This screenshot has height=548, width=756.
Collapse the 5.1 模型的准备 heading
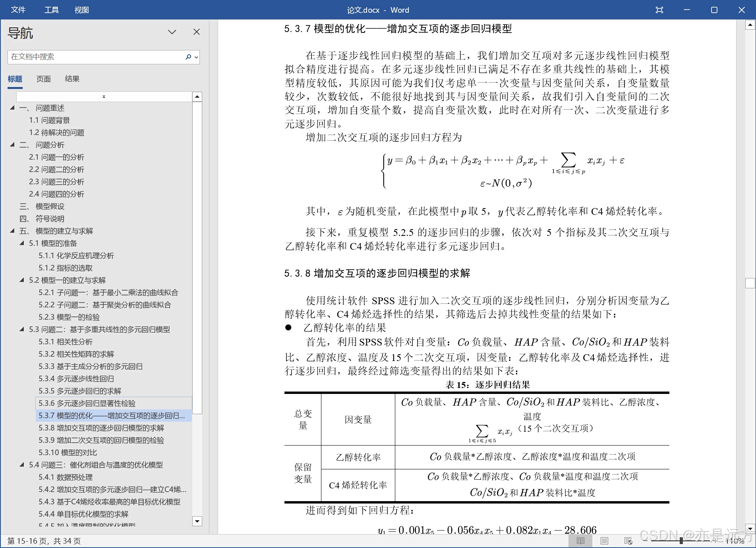pyautogui.click(x=22, y=243)
